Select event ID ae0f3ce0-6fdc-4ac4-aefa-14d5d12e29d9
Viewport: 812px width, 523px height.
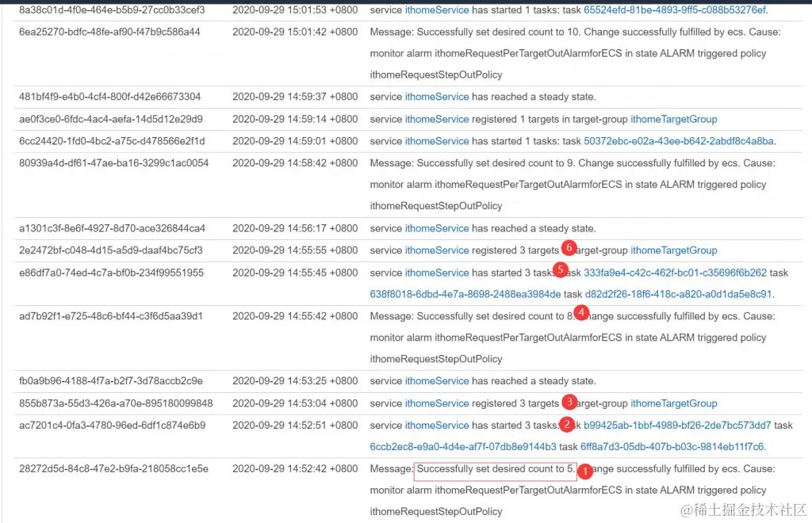(x=111, y=120)
